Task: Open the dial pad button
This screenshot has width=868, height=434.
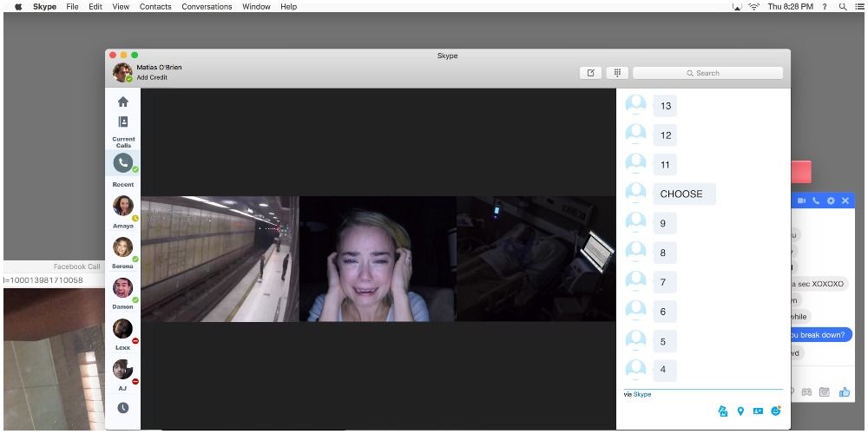Action: pos(617,73)
